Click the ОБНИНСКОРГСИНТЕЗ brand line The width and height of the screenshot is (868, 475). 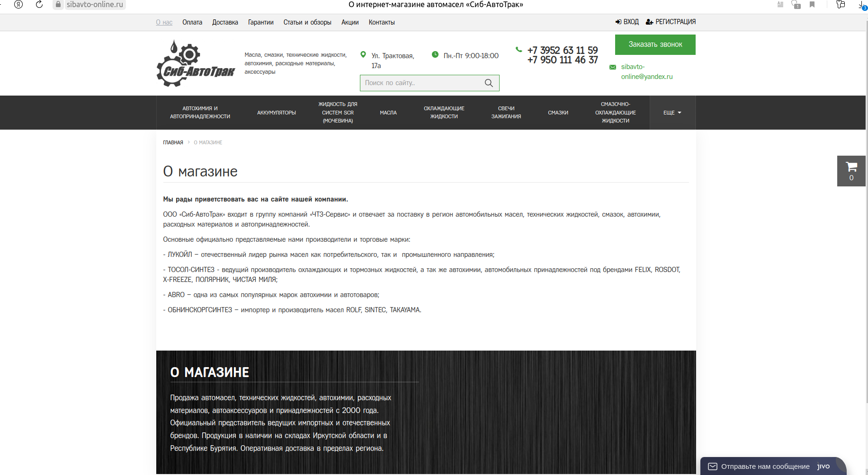click(292, 310)
